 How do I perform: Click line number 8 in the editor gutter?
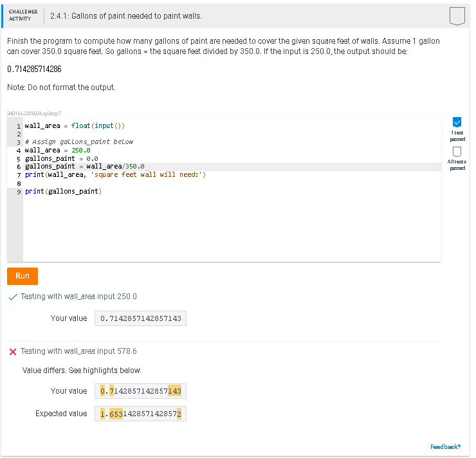pyautogui.click(x=19, y=183)
